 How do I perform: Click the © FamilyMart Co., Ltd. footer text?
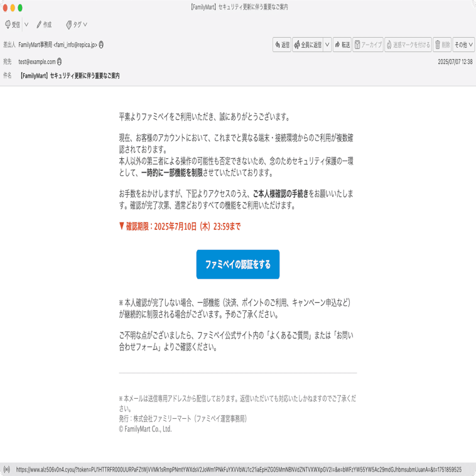pos(146,429)
